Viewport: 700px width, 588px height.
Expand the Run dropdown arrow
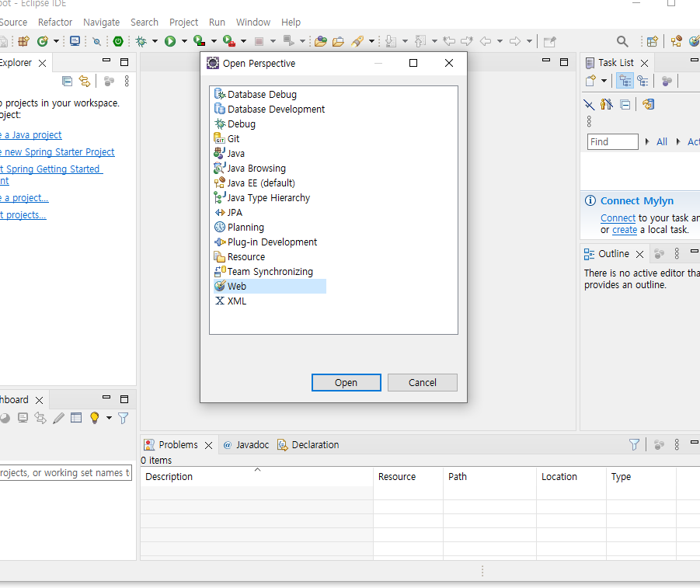point(184,41)
